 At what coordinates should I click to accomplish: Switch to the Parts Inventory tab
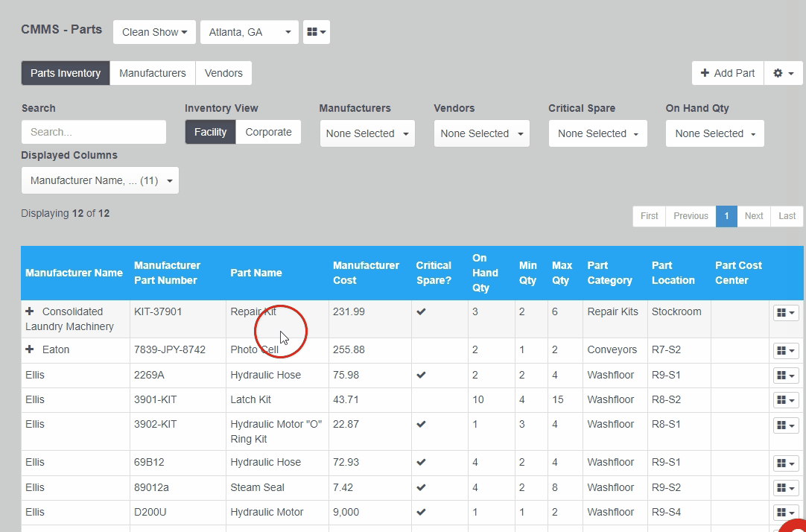[x=66, y=73]
